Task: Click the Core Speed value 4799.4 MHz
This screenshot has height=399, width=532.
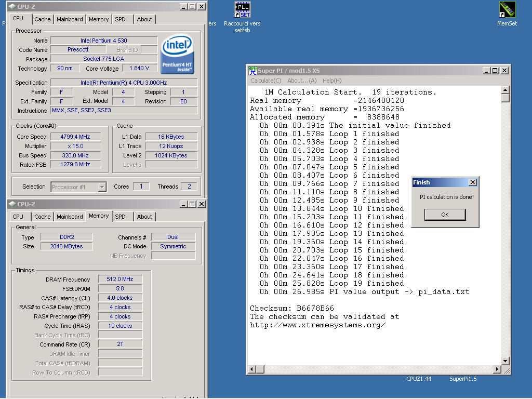Action: pyautogui.click(x=75, y=137)
